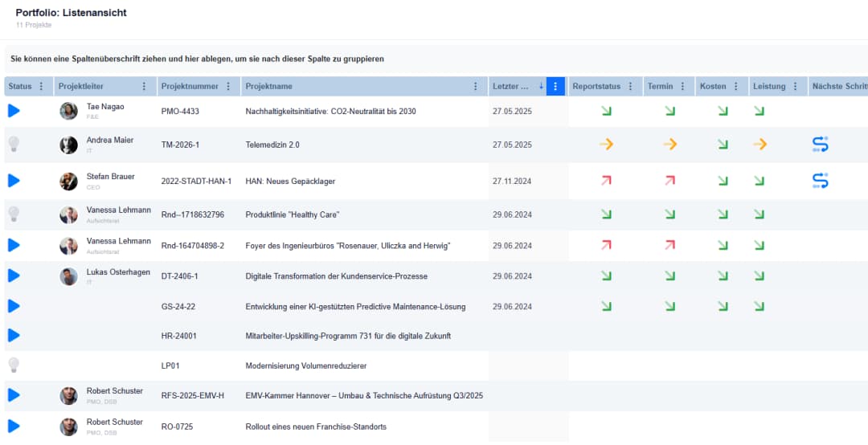Click the red Reportstatus arrow for Rnd-164704898-2
This screenshot has width=868, height=445.
click(606, 245)
